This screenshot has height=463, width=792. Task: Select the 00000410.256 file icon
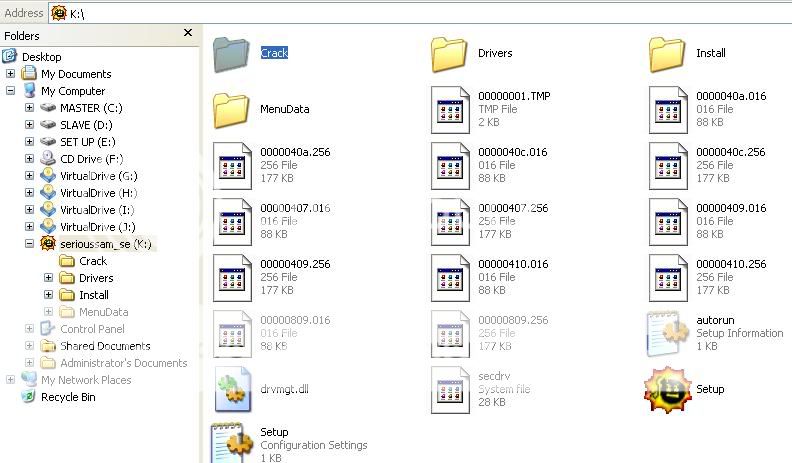(668, 278)
